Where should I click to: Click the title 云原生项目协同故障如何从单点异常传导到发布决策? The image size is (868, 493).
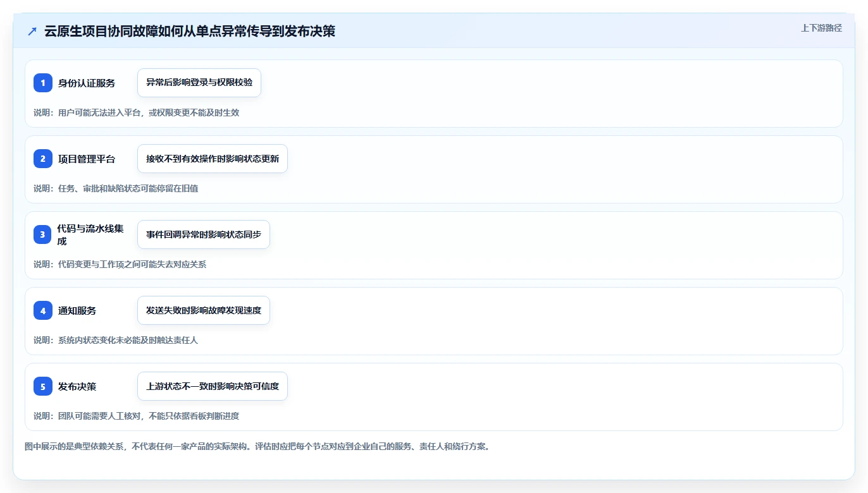pyautogui.click(x=190, y=32)
